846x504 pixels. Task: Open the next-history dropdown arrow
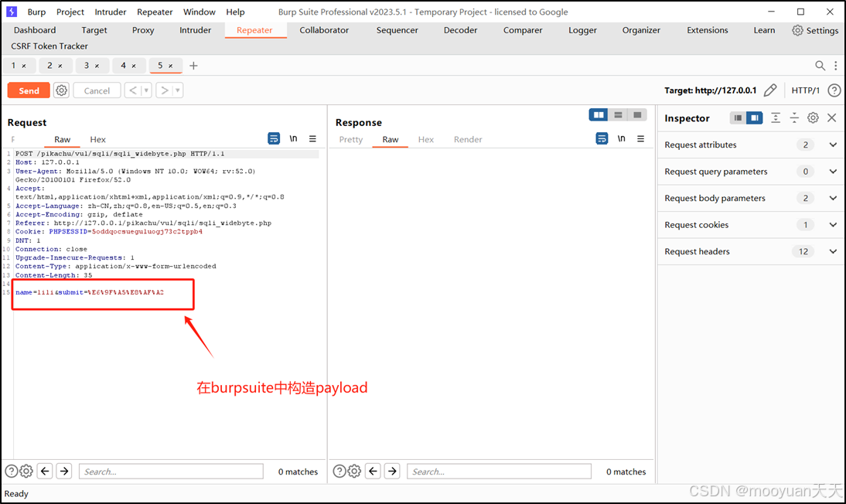[x=178, y=90]
